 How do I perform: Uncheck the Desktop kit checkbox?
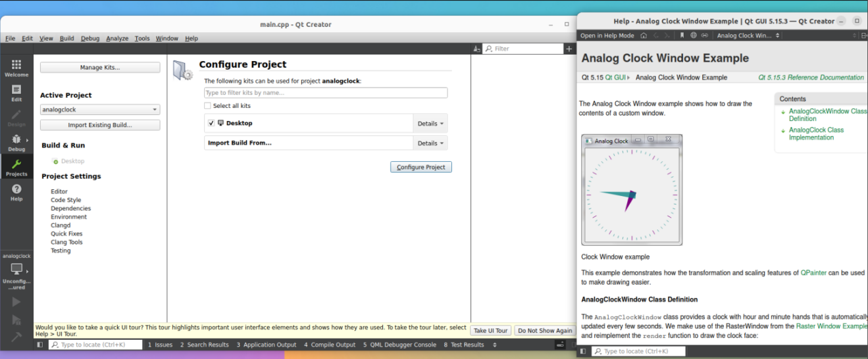tap(211, 123)
